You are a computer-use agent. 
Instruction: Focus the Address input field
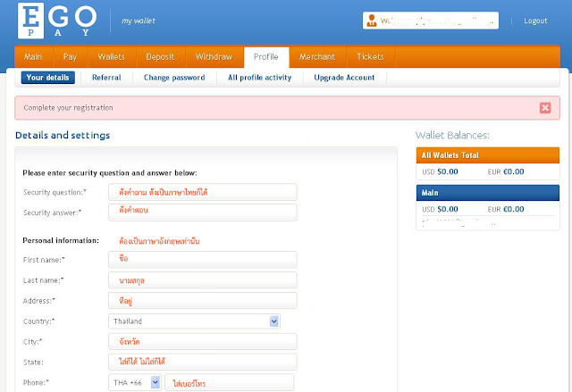coord(203,301)
